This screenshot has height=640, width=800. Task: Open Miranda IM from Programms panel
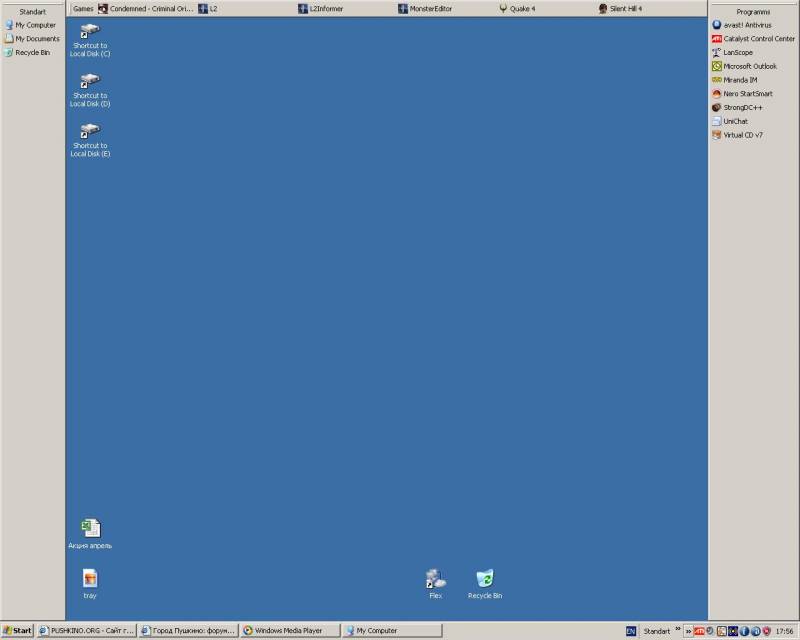tap(740, 80)
